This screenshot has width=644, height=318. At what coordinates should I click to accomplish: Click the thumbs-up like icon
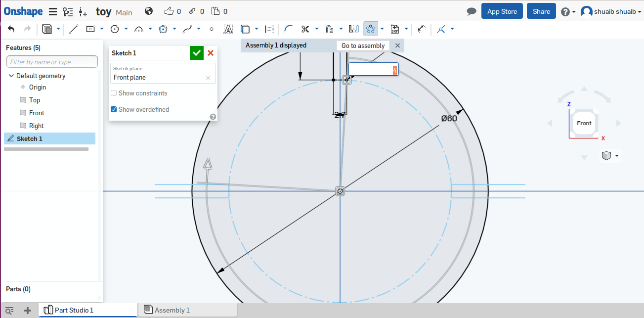[169, 11]
